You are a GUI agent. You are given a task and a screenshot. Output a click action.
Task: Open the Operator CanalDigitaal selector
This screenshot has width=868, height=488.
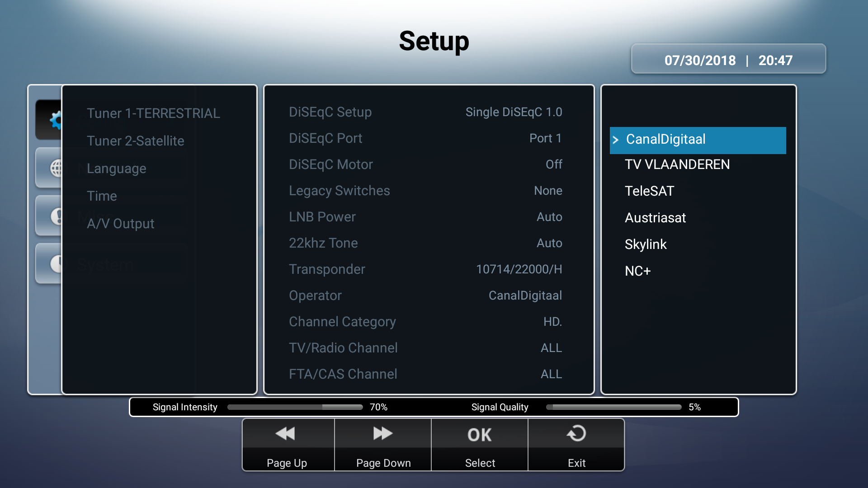click(525, 296)
